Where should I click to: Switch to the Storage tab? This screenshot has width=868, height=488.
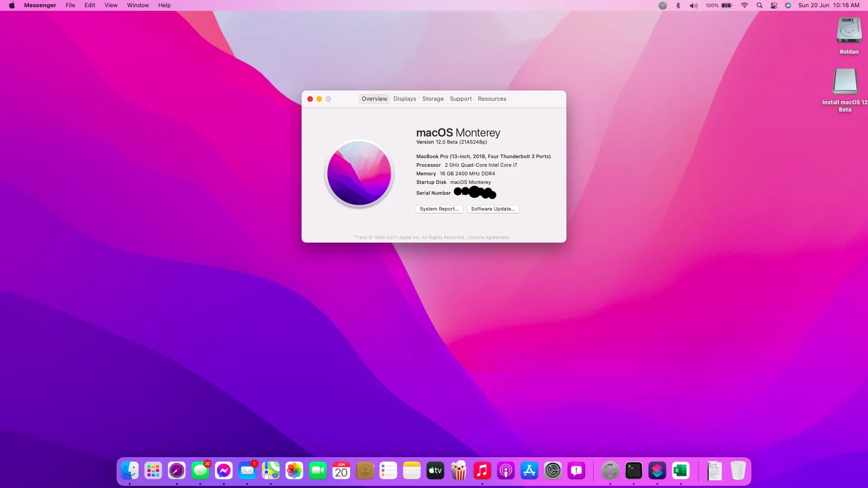tap(433, 99)
